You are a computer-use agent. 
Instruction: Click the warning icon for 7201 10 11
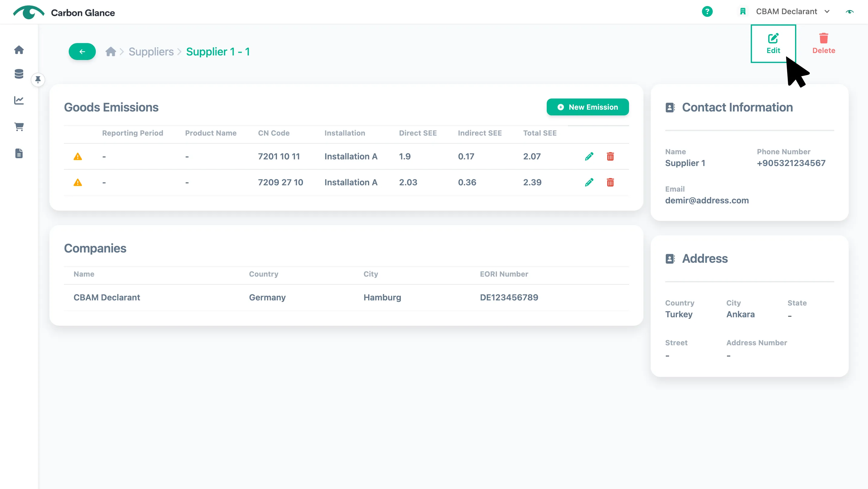[78, 156]
